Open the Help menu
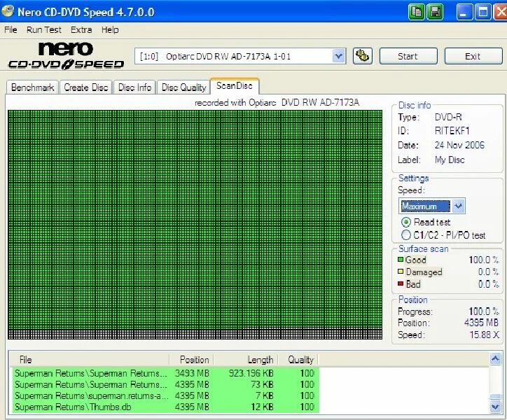The width and height of the screenshot is (507, 420). point(110,29)
